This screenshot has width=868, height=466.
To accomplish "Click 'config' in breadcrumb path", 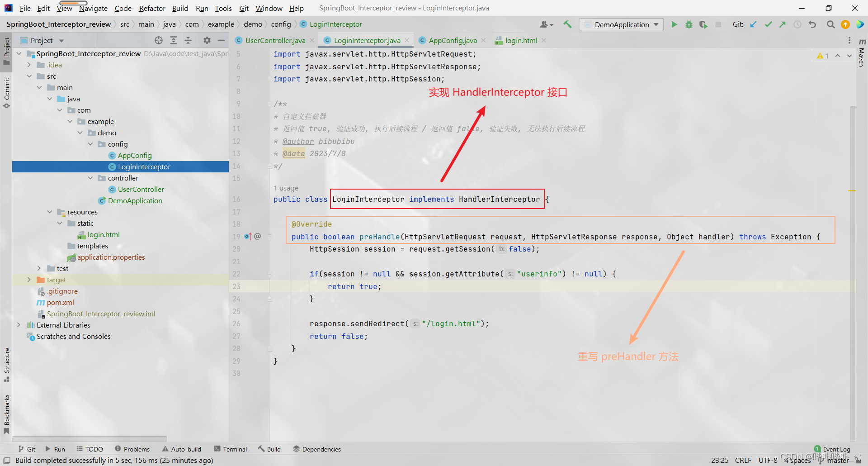I will coord(281,24).
